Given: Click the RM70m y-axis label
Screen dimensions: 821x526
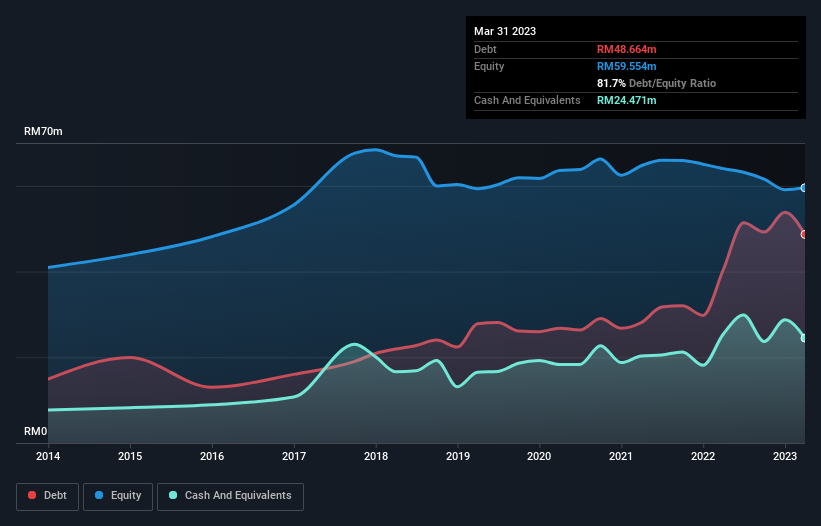Looking at the screenshot, I should pos(43,131).
